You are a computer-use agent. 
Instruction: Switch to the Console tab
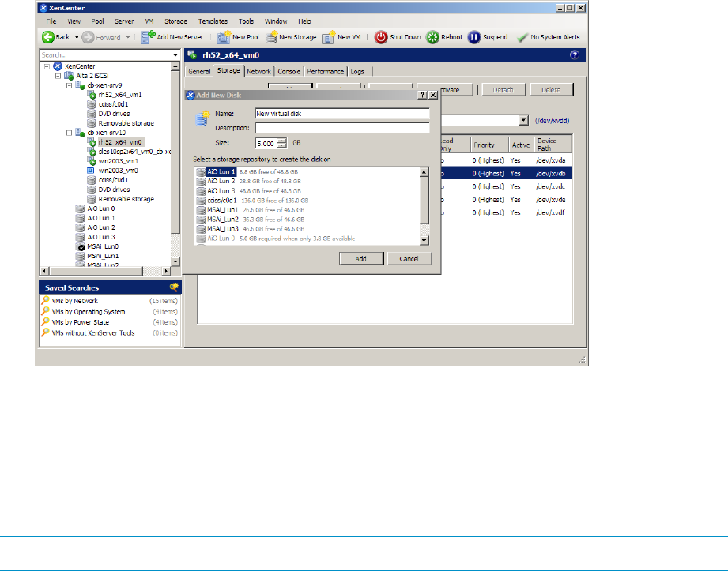coord(289,71)
